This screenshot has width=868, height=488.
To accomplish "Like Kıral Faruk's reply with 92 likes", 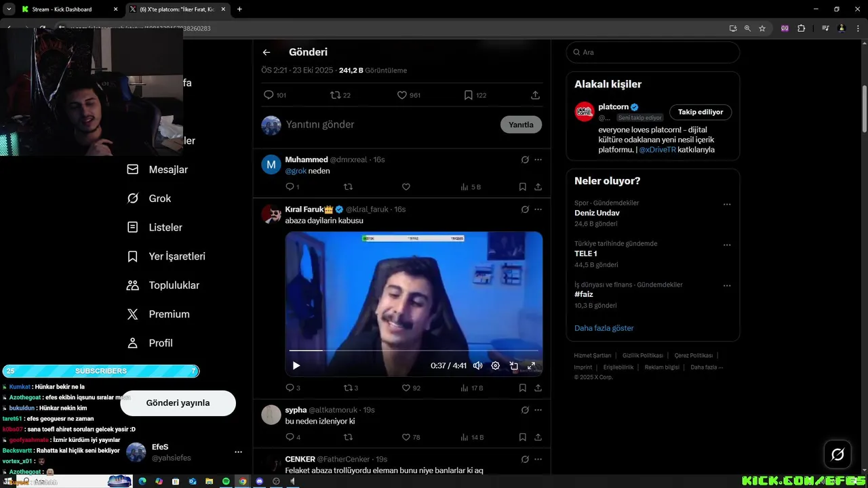I will tap(411, 388).
